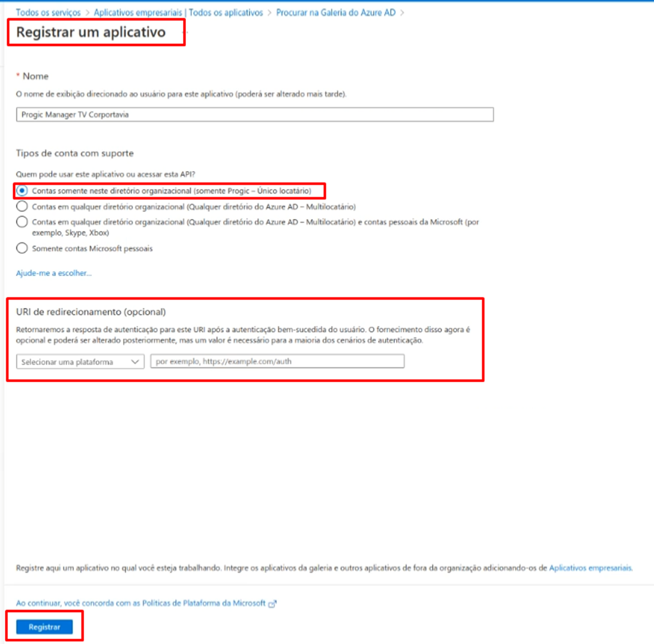Click the dropdown arrow of platform selector
This screenshot has height=644, width=654.
coord(135,362)
